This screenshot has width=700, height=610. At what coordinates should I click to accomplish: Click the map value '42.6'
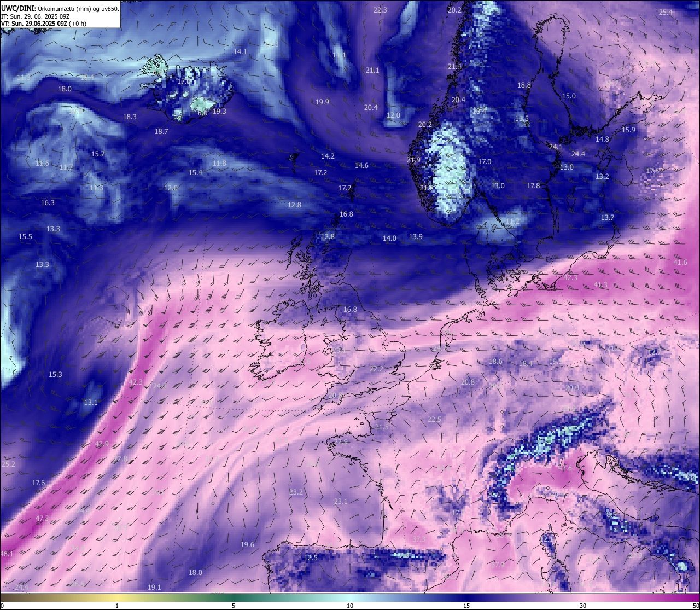(565, 468)
